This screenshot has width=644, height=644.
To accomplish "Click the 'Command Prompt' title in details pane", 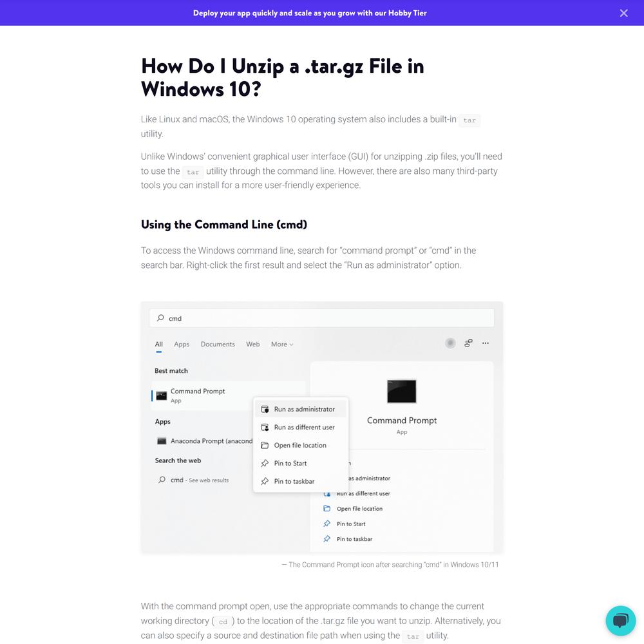I will (402, 421).
